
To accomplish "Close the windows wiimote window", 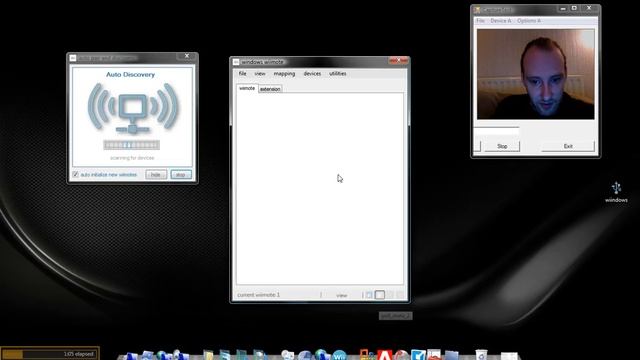I will tap(398, 61).
